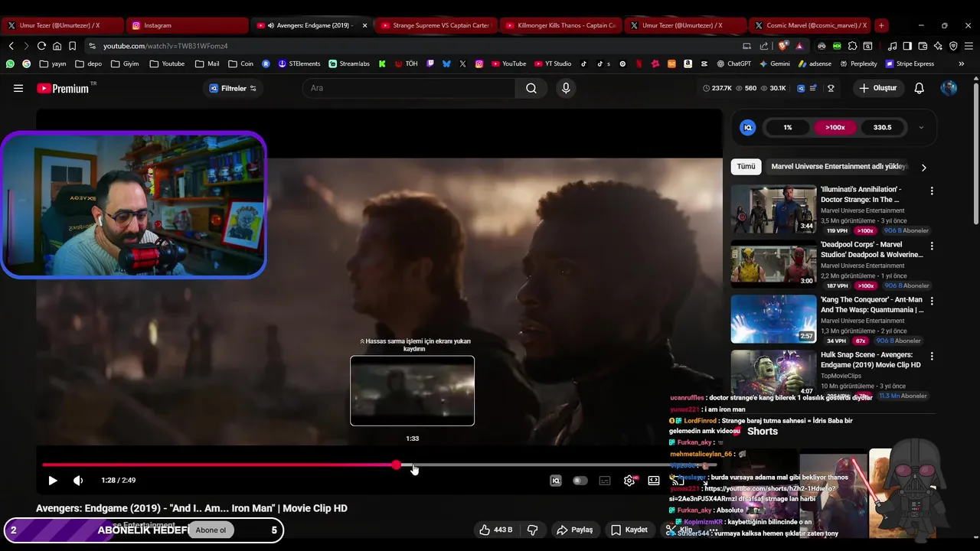
Task: Click the search magnifier button
Action: pos(531,88)
